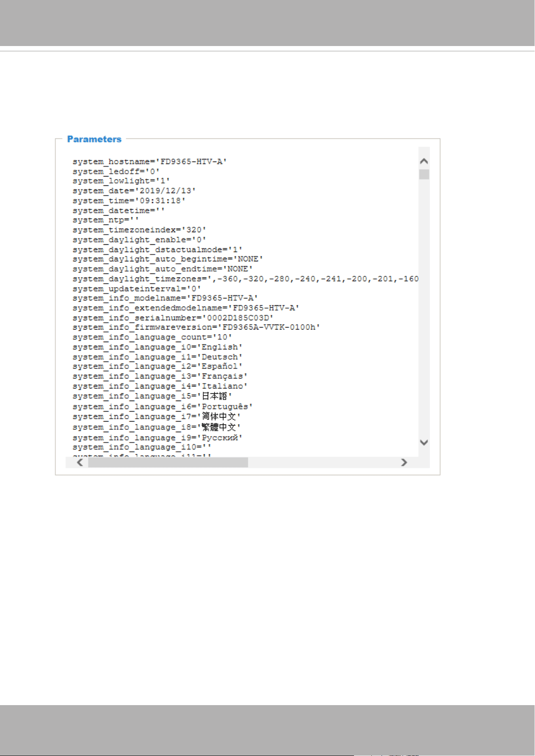
Task: Select the system_info_extendedmodelname line
Action: (186, 308)
